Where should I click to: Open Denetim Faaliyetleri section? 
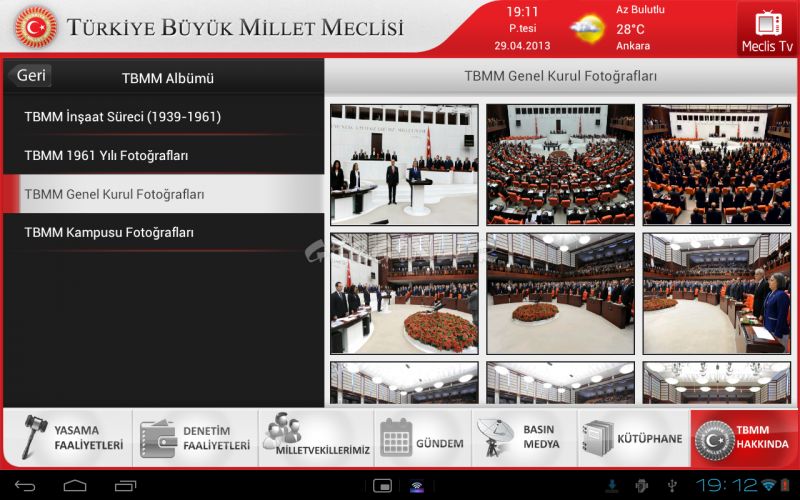click(195, 438)
